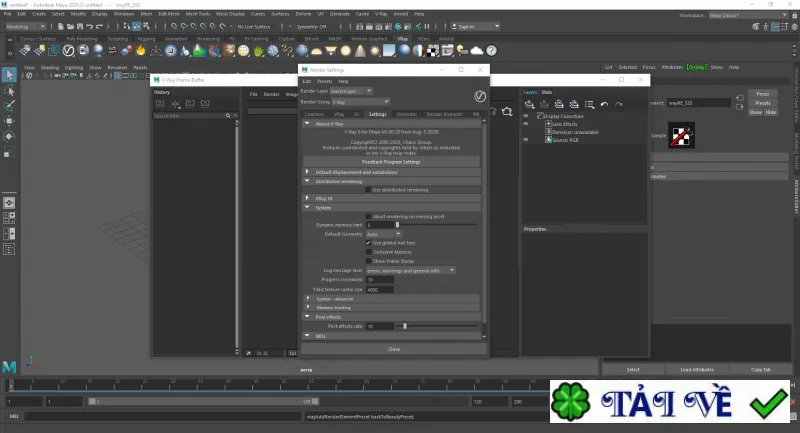Screen dimensions: 800x433
Task: Click the white cloud shelf icon
Action: click(x=477, y=50)
